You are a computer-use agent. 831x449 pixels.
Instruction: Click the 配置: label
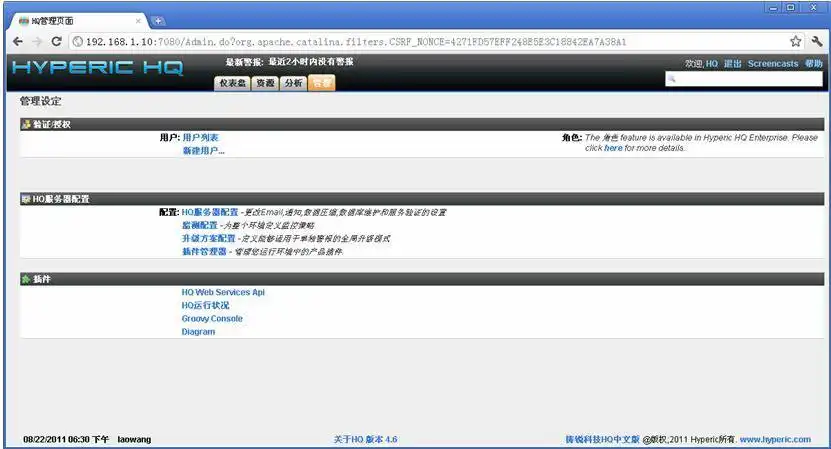169,213
